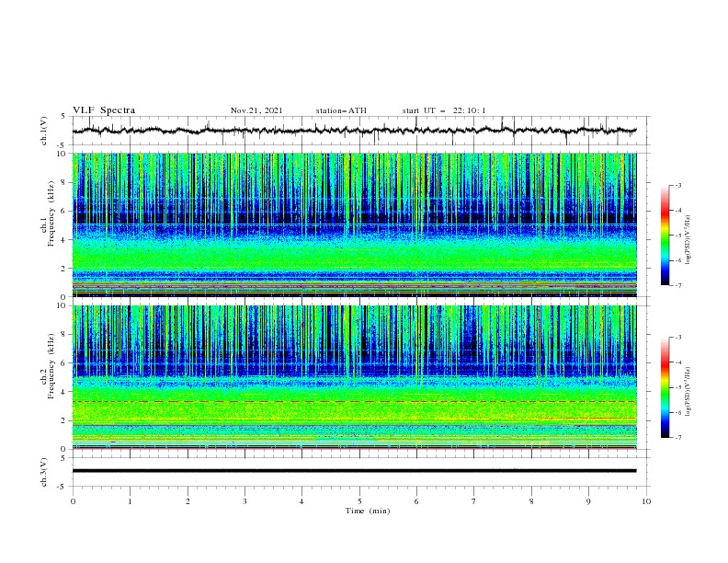Click the ch.3 flat black waveform trace
The height and width of the screenshot is (563, 728).
coord(354,471)
